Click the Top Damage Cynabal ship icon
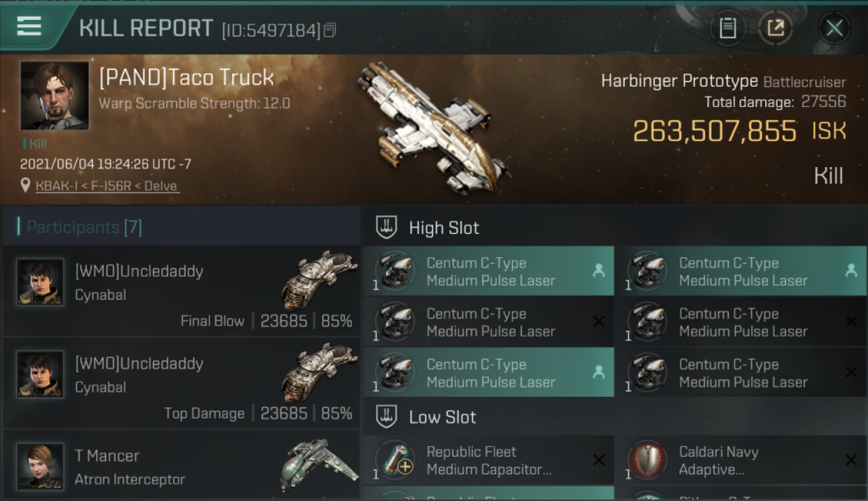Screen dimensions: 868x501 pos(319,371)
